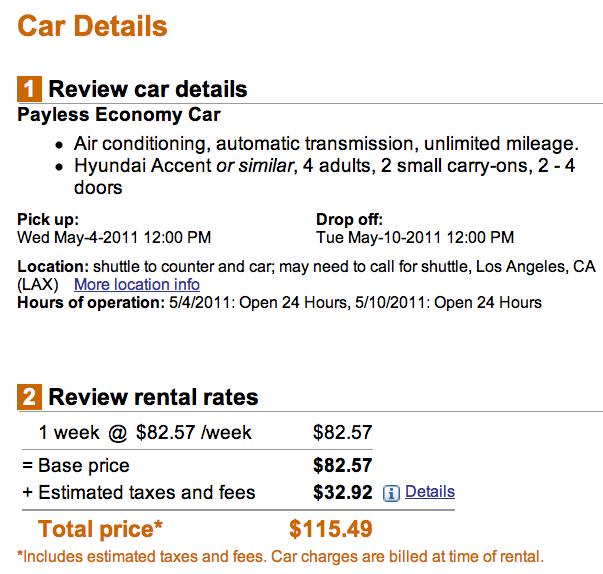Click the Payless Economy Car title
603x574 pixels.
(119, 115)
